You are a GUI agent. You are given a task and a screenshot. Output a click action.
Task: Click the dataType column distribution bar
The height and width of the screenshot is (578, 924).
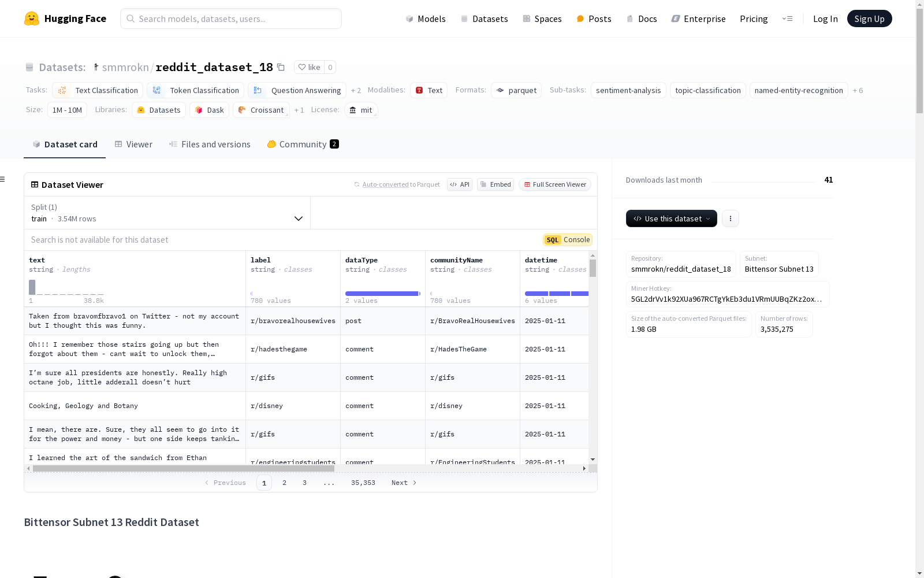382,294
